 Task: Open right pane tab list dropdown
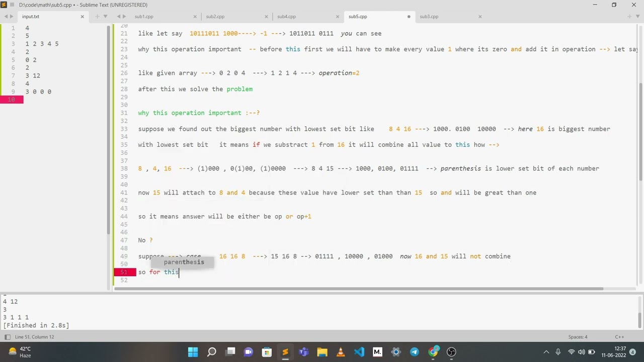(x=638, y=17)
